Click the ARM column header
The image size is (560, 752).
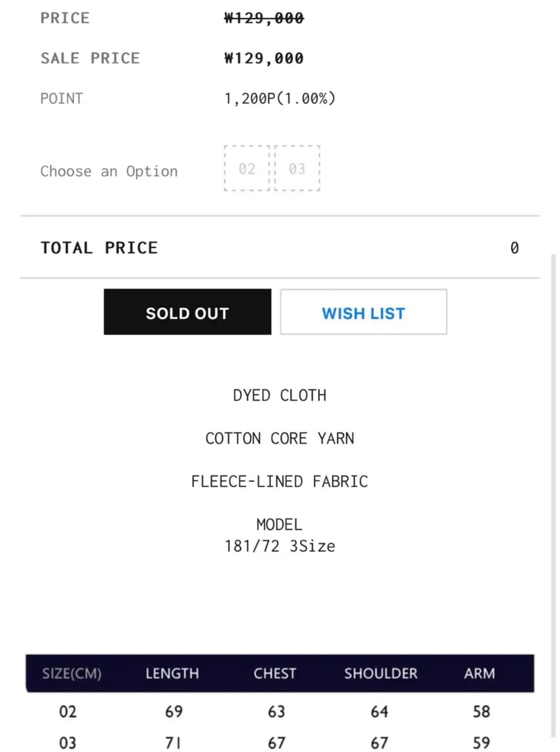pyautogui.click(x=479, y=673)
